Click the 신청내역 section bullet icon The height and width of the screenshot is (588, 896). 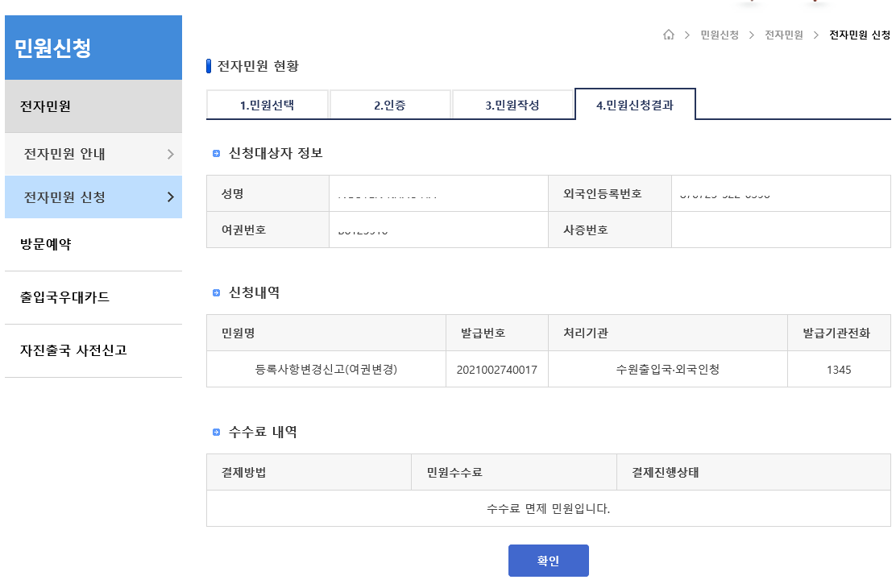(216, 293)
